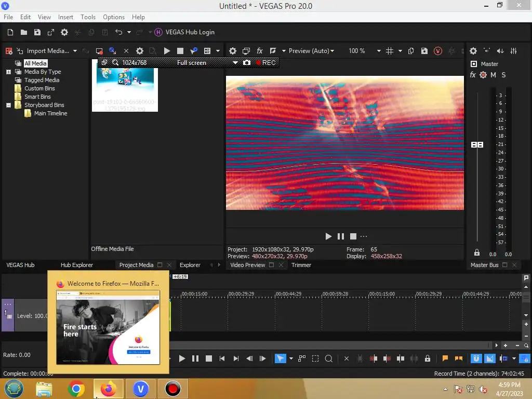Open the 100 % zoom dropdown
Image resolution: width=532 pixels, height=399 pixels.
click(x=379, y=51)
